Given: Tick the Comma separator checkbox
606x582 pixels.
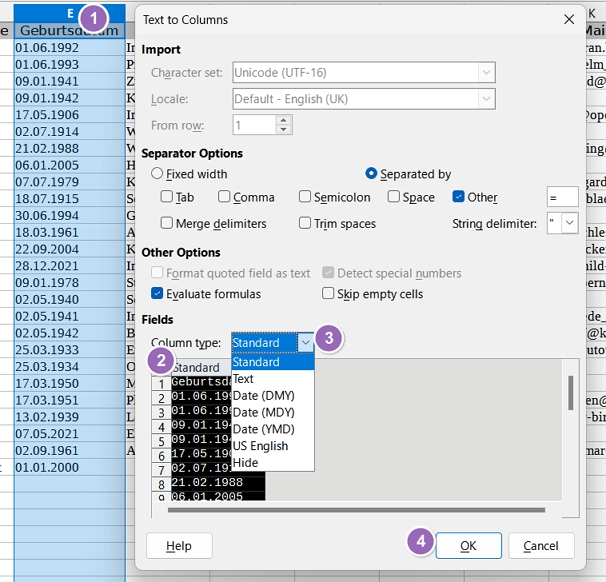Looking at the screenshot, I should (225, 197).
